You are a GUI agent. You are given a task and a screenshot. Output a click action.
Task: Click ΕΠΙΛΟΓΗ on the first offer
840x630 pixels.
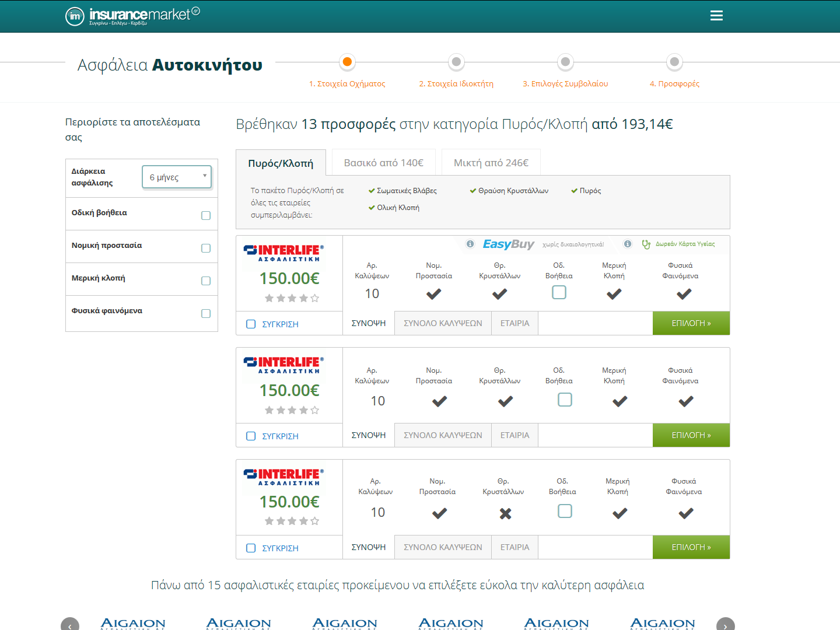pyautogui.click(x=691, y=323)
